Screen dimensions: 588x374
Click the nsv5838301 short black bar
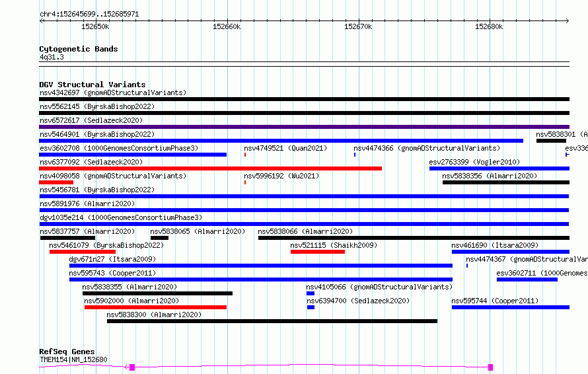click(551, 141)
